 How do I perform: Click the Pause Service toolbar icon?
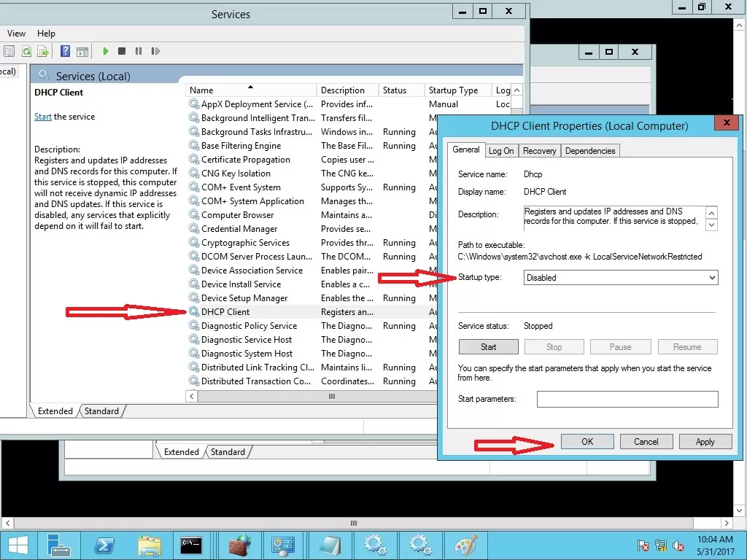point(139,51)
